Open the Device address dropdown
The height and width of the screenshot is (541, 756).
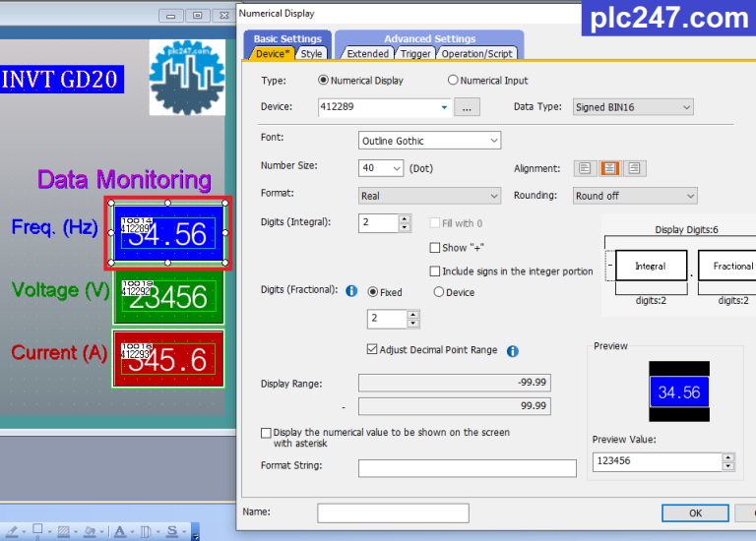click(x=444, y=107)
